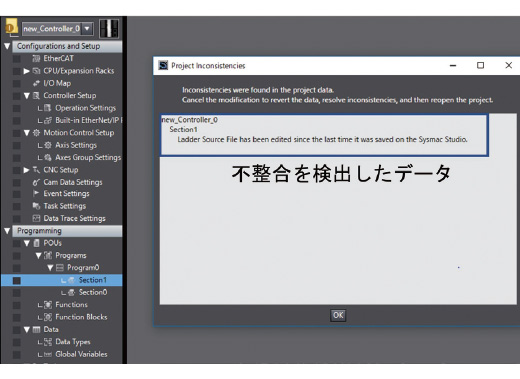Click the Global Variables icon
The height and width of the screenshot is (379, 520).
click(x=48, y=354)
